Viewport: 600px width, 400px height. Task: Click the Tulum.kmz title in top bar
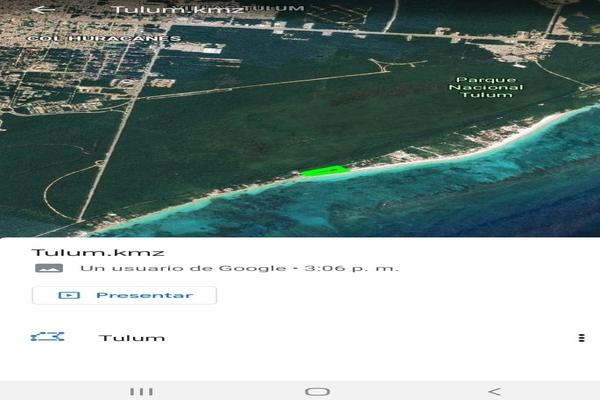click(178, 10)
